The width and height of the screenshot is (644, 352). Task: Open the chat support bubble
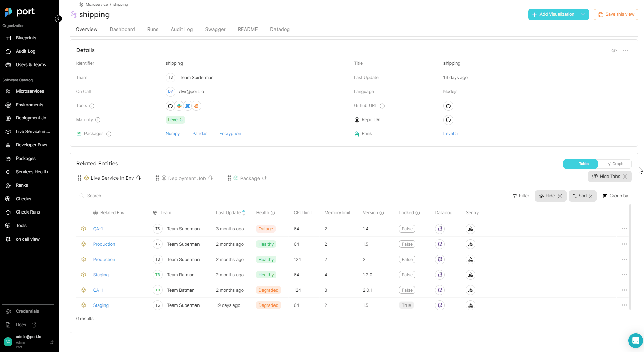tap(635, 340)
